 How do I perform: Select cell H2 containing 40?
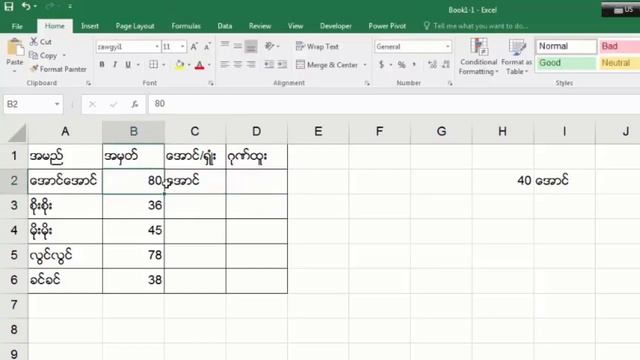coord(503,180)
